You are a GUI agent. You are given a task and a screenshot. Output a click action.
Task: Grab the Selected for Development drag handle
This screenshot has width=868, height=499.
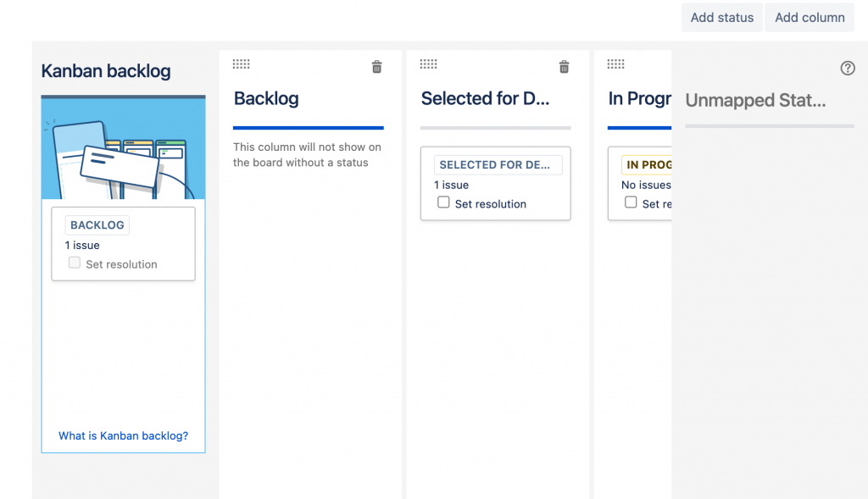pos(428,64)
